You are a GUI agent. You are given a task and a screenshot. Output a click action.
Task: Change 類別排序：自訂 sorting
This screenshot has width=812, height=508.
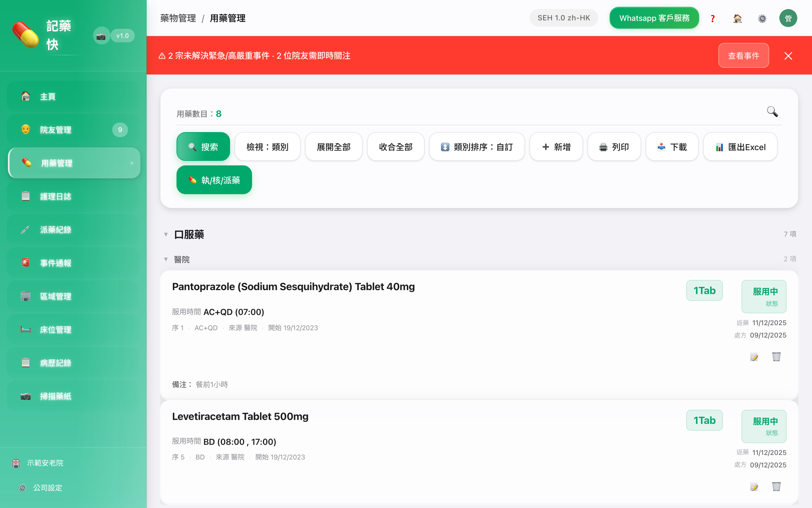(477, 147)
